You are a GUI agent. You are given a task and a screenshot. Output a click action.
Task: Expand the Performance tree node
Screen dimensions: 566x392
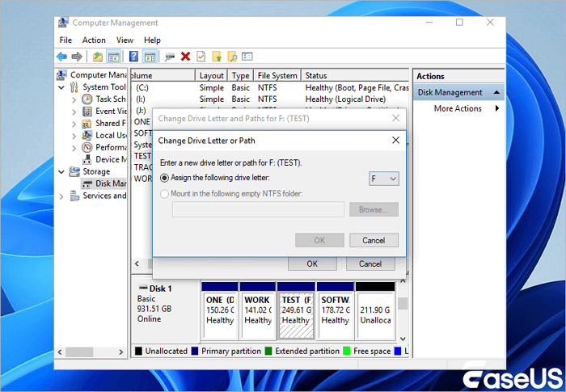point(74,148)
